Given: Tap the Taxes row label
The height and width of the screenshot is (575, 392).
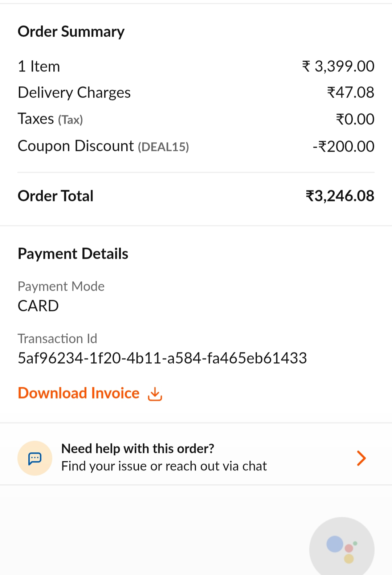Looking at the screenshot, I should (36, 119).
